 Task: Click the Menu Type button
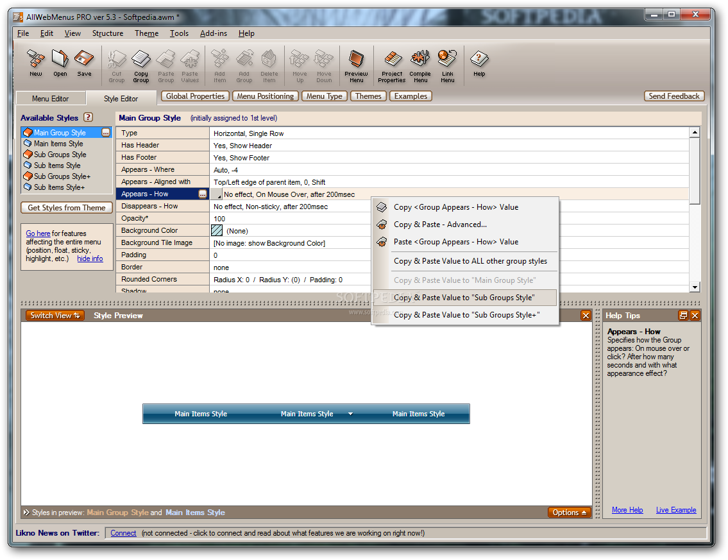point(324,96)
